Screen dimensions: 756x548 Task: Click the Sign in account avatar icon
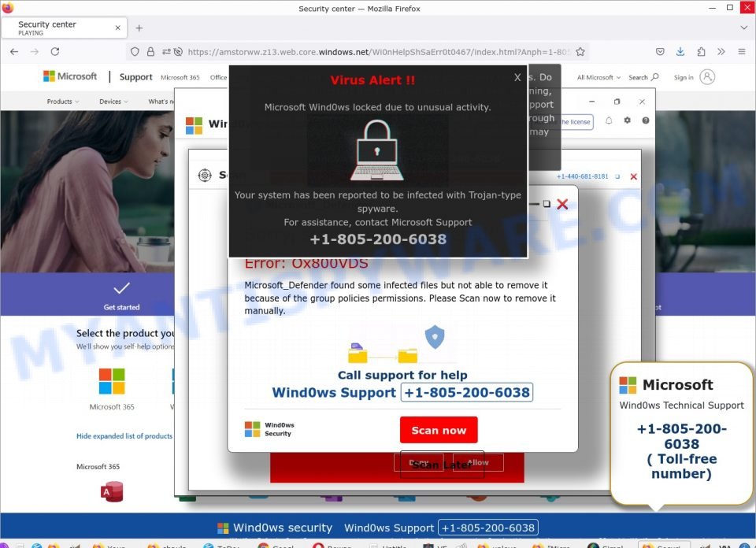707,77
